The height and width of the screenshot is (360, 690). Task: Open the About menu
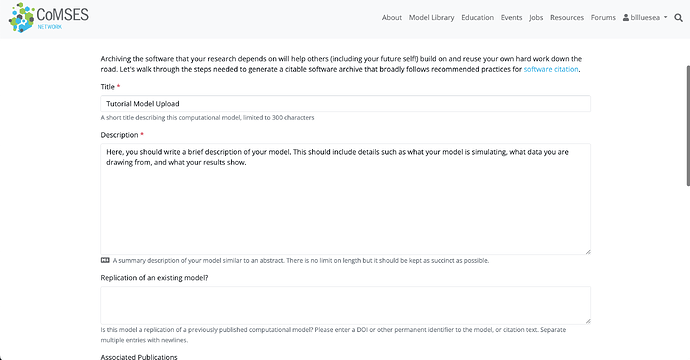click(x=392, y=18)
